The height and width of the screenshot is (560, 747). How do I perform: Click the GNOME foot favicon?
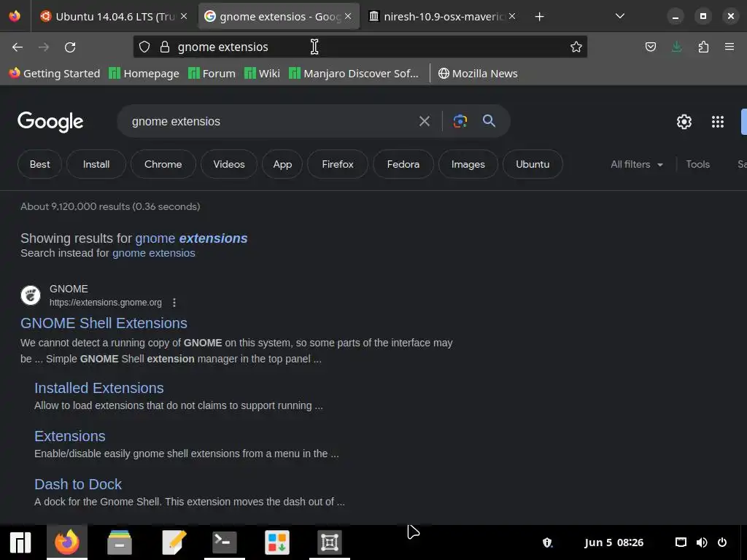tap(31, 296)
